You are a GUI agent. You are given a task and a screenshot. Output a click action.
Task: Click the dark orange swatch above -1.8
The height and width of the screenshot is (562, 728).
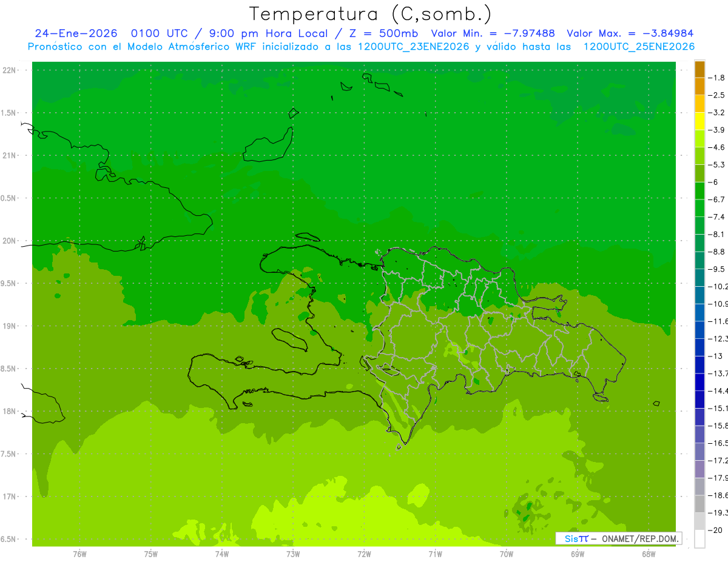point(699,69)
